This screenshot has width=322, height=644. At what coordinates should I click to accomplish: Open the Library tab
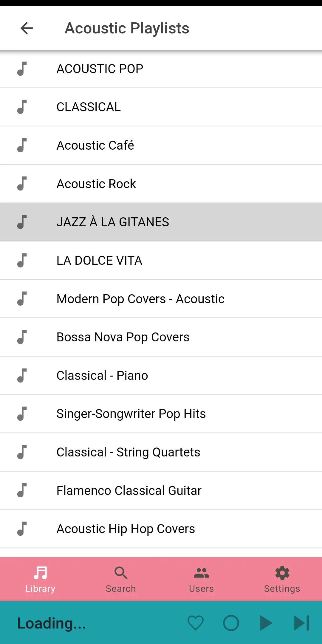(x=40, y=579)
